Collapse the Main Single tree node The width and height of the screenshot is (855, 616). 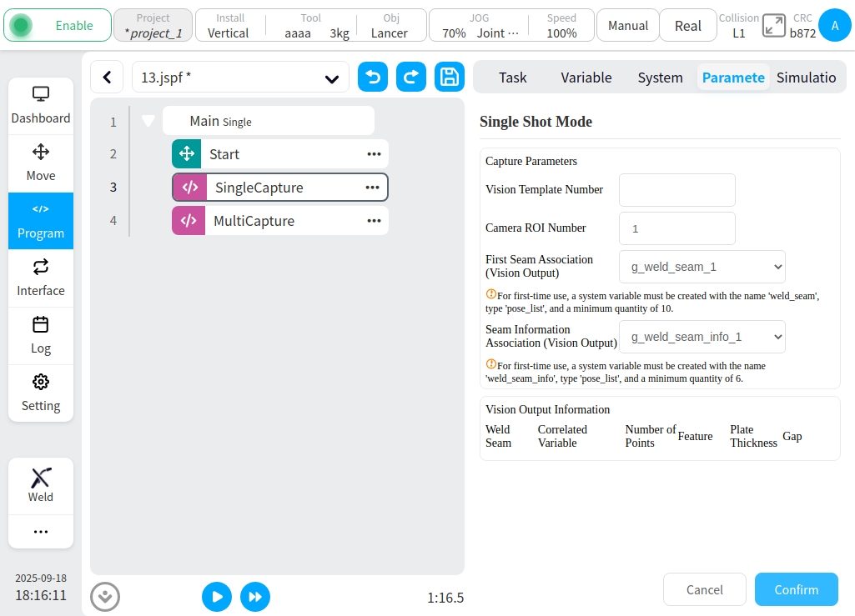pos(148,121)
